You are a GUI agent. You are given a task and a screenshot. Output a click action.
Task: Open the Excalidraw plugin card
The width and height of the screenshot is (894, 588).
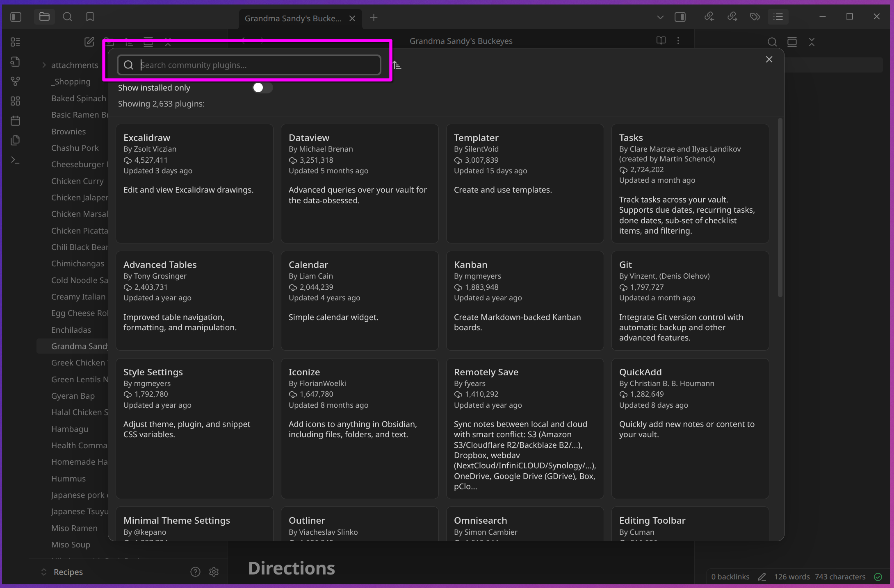[x=194, y=183]
